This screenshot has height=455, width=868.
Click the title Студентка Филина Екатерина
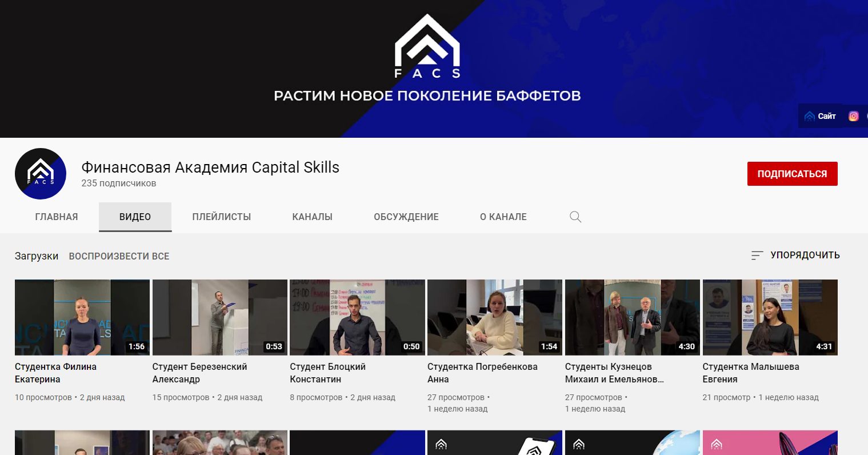tap(55, 373)
